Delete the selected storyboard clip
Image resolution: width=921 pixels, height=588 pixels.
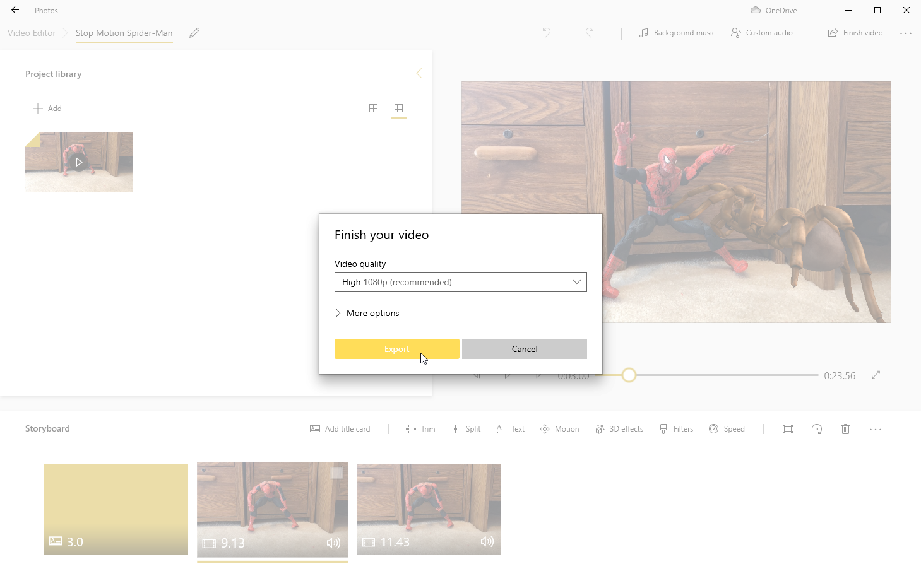pos(846,429)
